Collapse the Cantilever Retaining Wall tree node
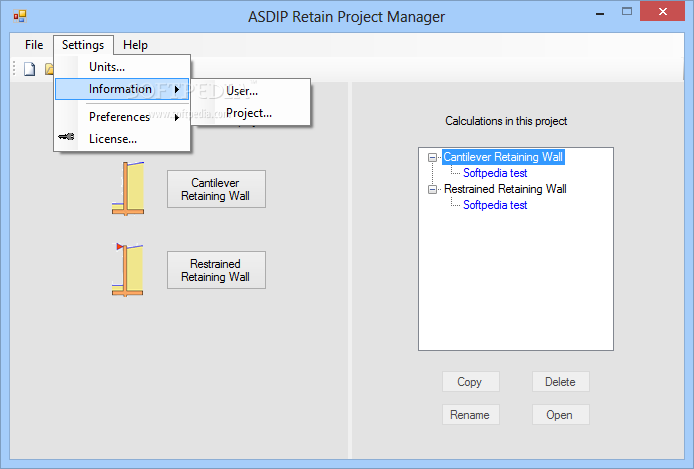This screenshot has height=469, width=694. point(432,157)
